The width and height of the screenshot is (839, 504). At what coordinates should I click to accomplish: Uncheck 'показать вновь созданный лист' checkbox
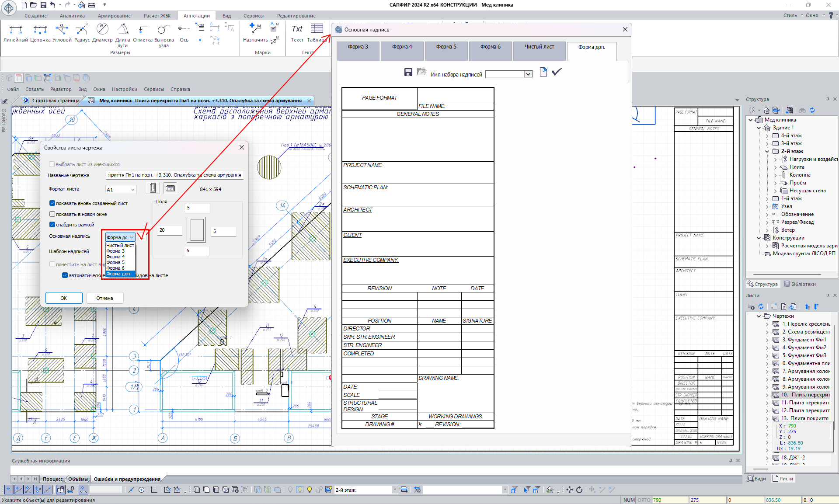tap(52, 203)
